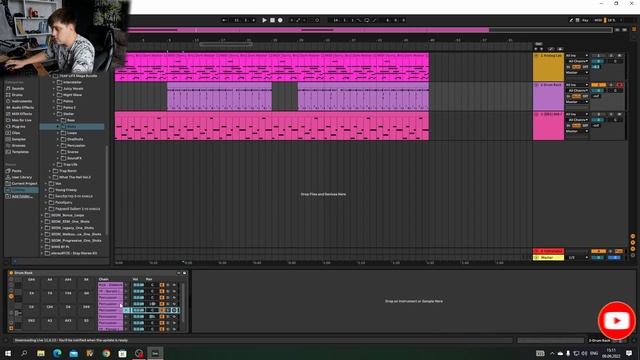Select the pink third track header
Viewport: 640px width, 360px height.
pyautogui.click(x=548, y=126)
